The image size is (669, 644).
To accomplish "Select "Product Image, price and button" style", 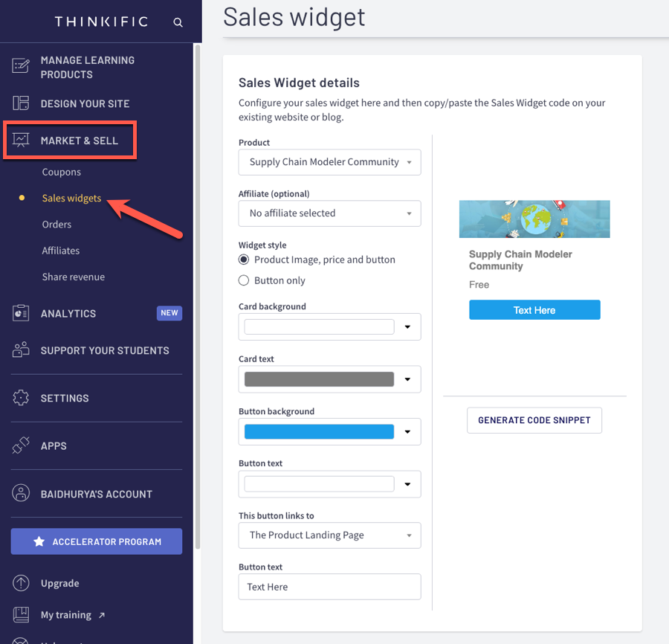I will 244,260.
